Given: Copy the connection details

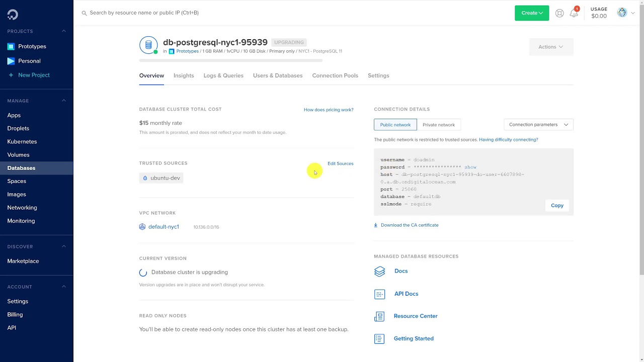Looking at the screenshot, I should tap(557, 205).
